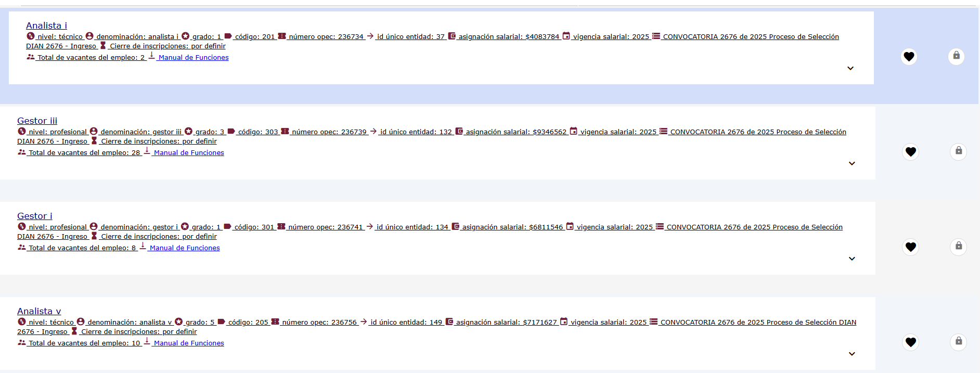Screen dimensions: 980x373
Task: Click the lock icon for Analista v
Action: tap(958, 341)
